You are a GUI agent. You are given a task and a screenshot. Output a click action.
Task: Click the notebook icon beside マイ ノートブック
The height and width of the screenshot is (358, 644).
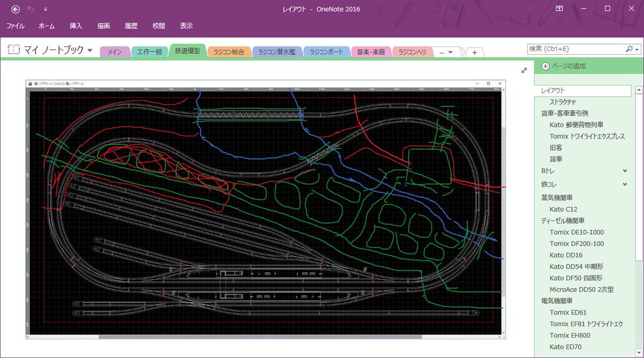click(x=13, y=50)
